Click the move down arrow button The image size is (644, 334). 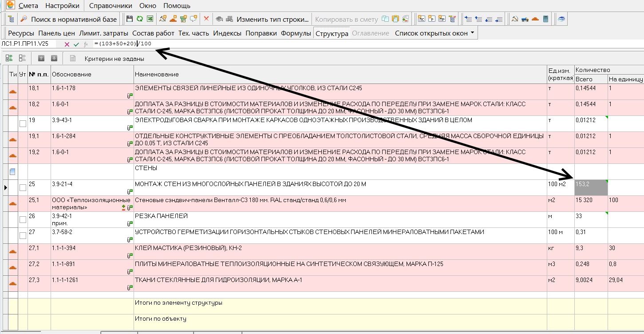pyautogui.click(x=54, y=58)
